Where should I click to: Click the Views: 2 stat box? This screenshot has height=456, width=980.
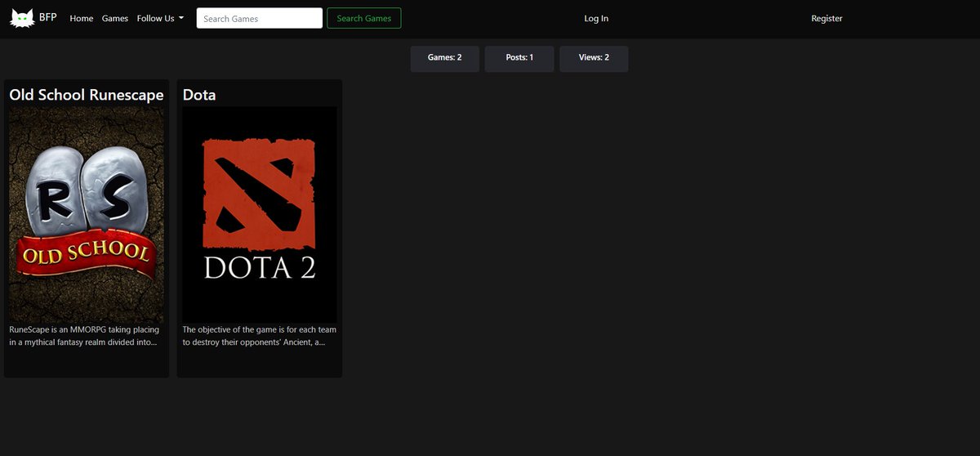595,58
